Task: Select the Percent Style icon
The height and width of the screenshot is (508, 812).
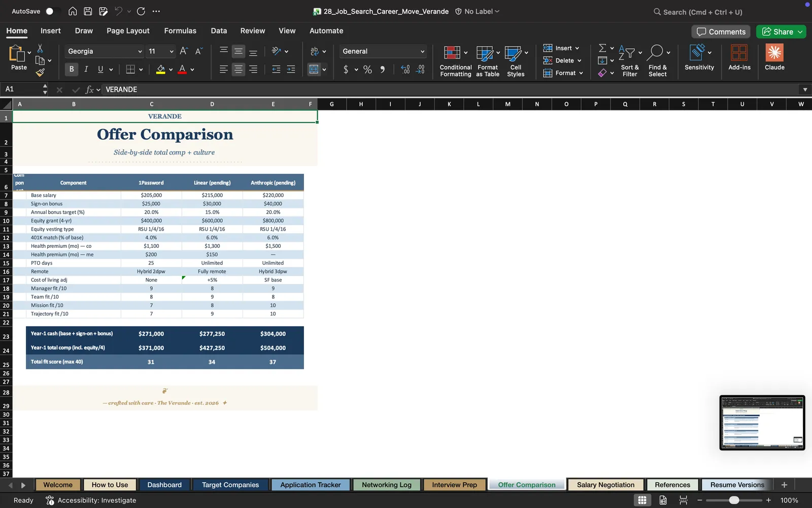Action: point(367,70)
